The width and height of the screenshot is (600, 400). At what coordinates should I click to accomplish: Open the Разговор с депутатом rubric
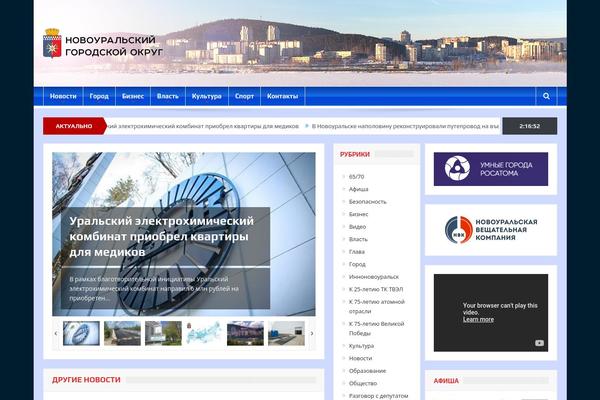pyautogui.click(x=378, y=396)
